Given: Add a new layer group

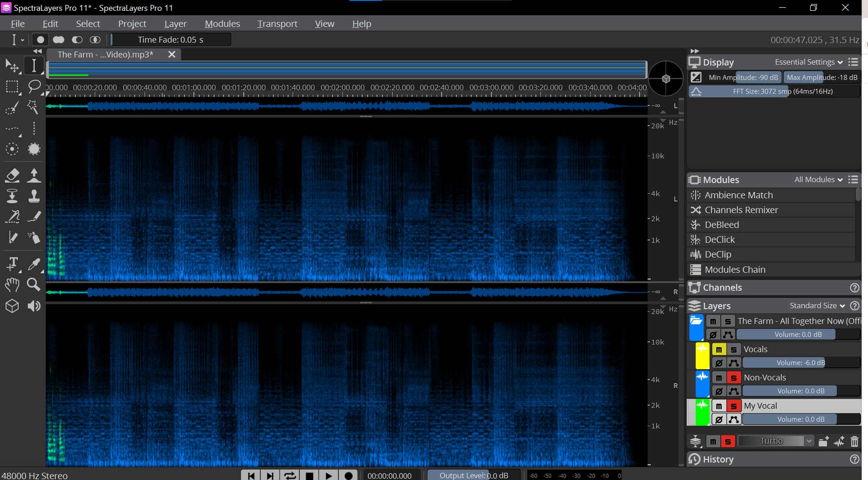Looking at the screenshot, I should [x=823, y=441].
